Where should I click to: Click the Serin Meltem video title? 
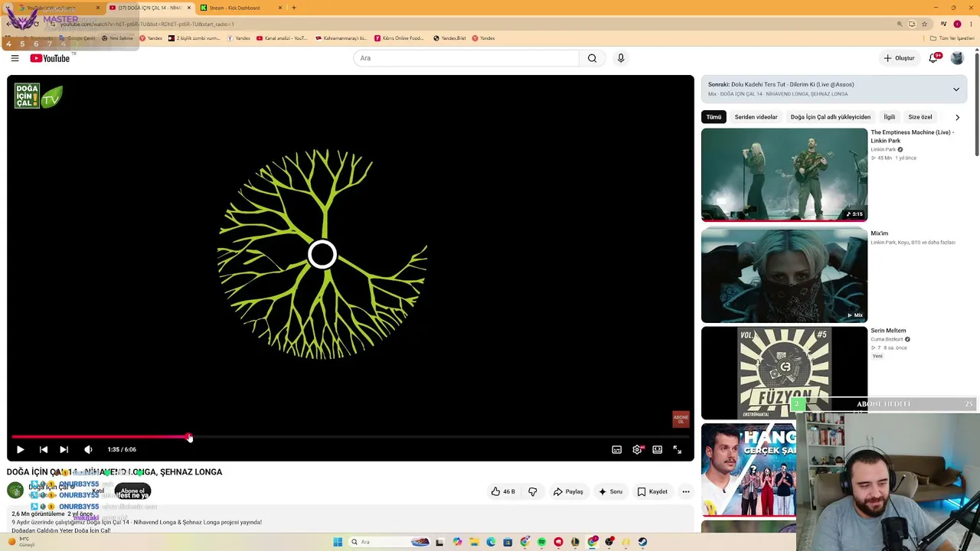[x=888, y=331]
